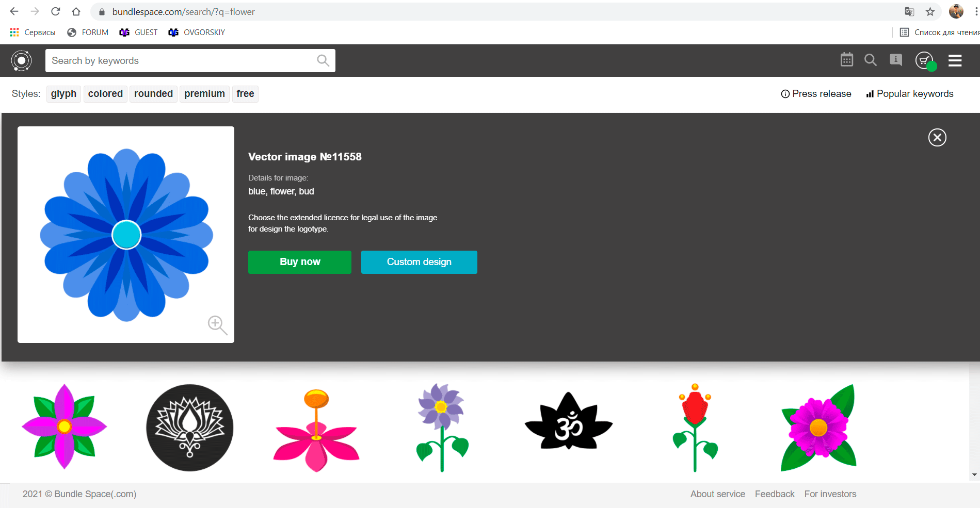Enable the glyph style filter
The image size is (980, 508).
click(63, 93)
